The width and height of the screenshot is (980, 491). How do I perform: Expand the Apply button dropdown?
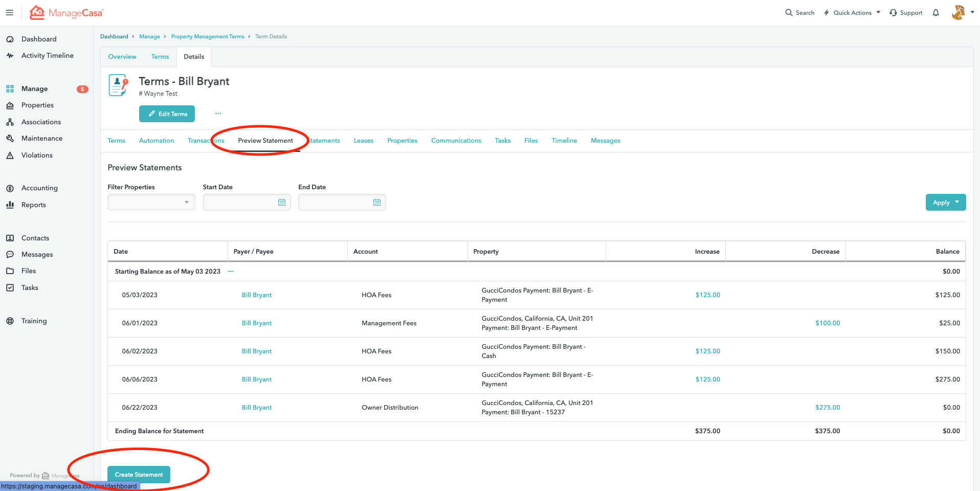pyautogui.click(x=957, y=202)
